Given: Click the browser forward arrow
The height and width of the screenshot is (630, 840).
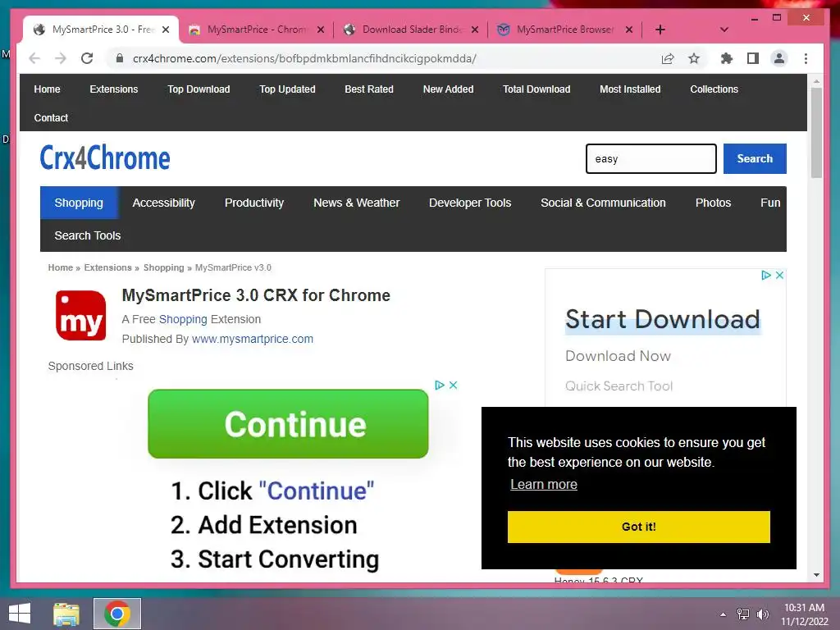Looking at the screenshot, I should point(61,58).
